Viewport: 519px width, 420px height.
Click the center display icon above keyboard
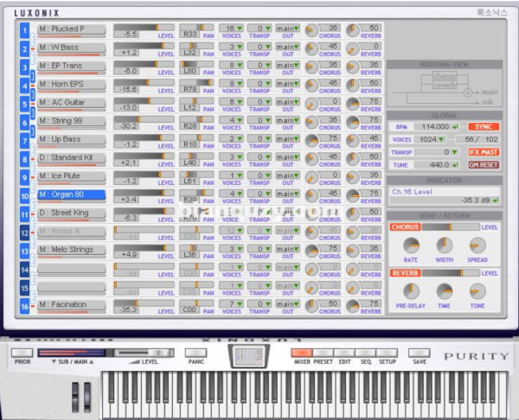(249, 356)
